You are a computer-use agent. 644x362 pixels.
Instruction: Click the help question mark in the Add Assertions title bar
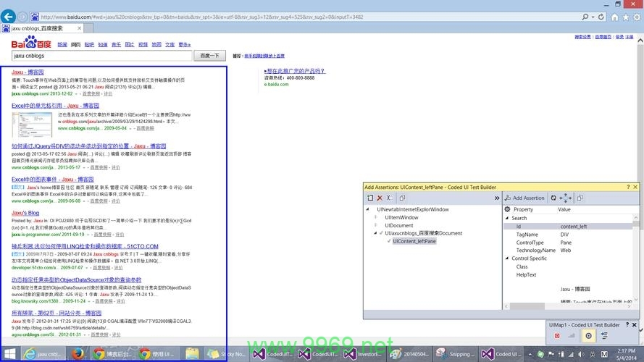[628, 188]
